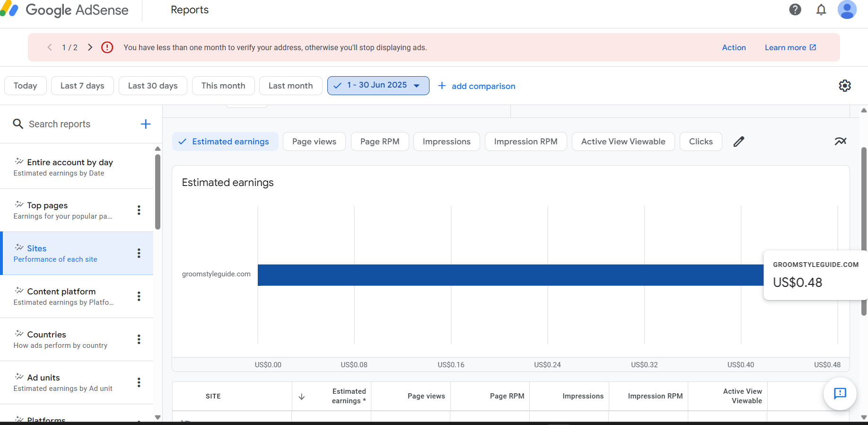Switch chart type with the trend-line icon

841,141
